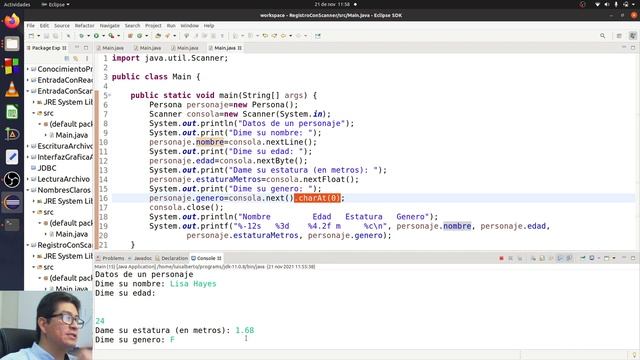Launch the Debug toolbar icon
This screenshot has height=360, width=640.
[81, 36]
